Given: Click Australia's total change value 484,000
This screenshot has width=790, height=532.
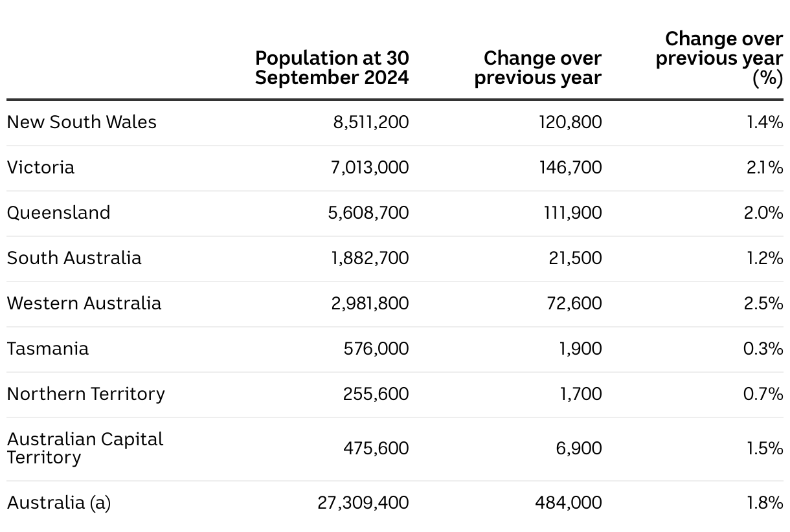Looking at the screenshot, I should pyautogui.click(x=569, y=503).
